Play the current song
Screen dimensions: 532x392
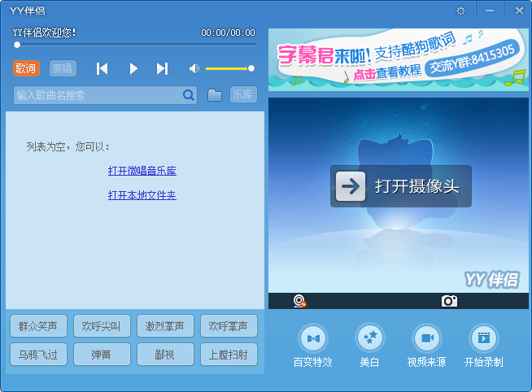click(133, 69)
